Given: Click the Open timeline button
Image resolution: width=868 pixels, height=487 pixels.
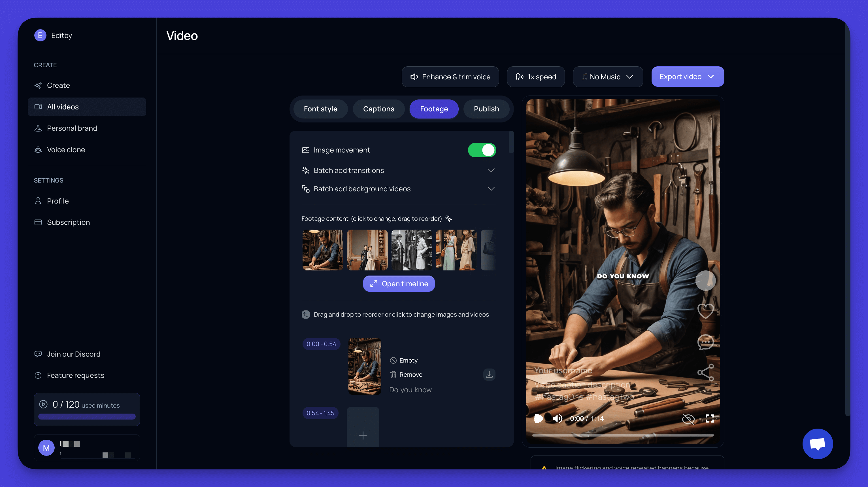Looking at the screenshot, I should point(399,283).
